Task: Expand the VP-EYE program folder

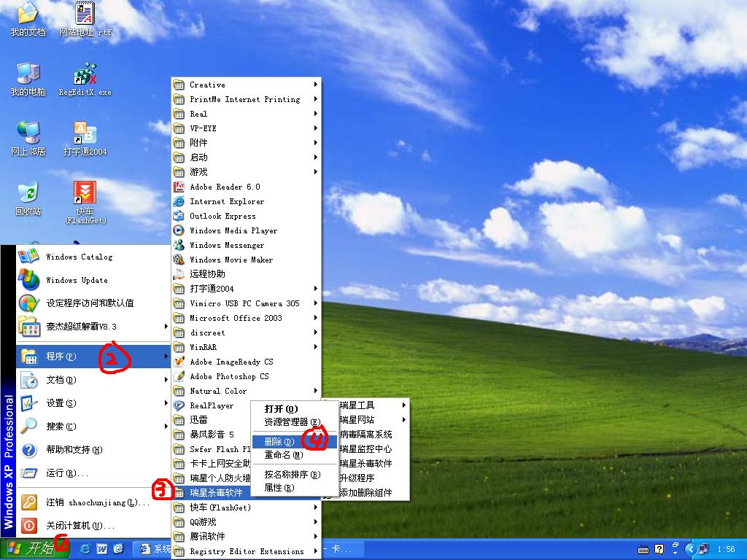Action: 246,128
